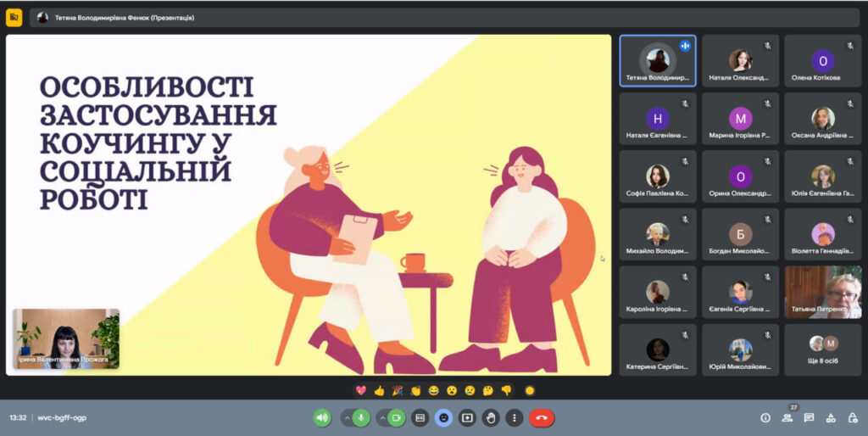868x436 pixels.
Task: Turn on closed captions
Action: [420, 417]
